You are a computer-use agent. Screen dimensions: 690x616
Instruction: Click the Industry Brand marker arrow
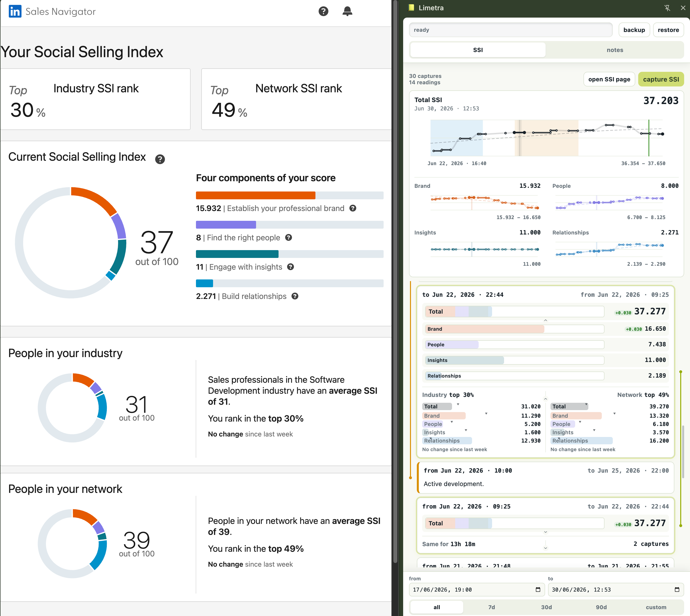pos(486,414)
